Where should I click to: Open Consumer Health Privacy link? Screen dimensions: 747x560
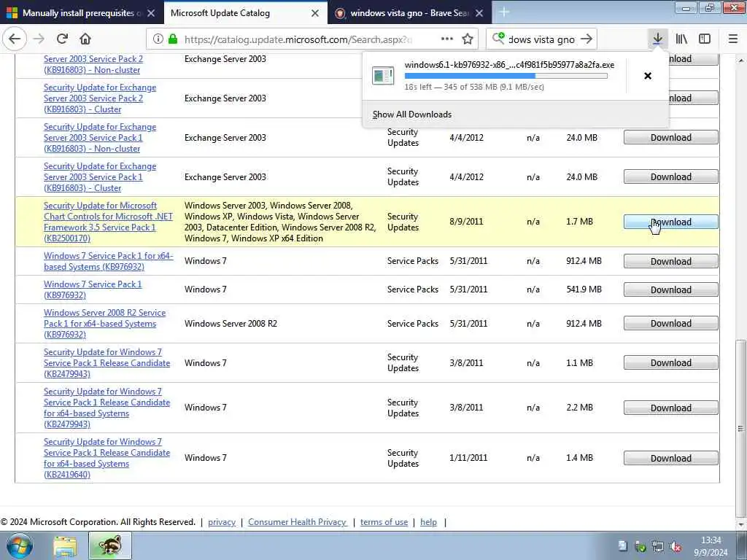click(298, 522)
